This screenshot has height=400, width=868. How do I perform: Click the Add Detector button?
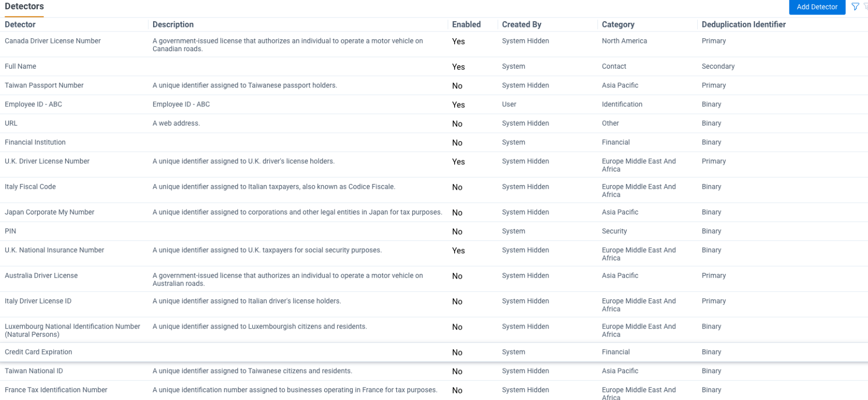click(817, 7)
